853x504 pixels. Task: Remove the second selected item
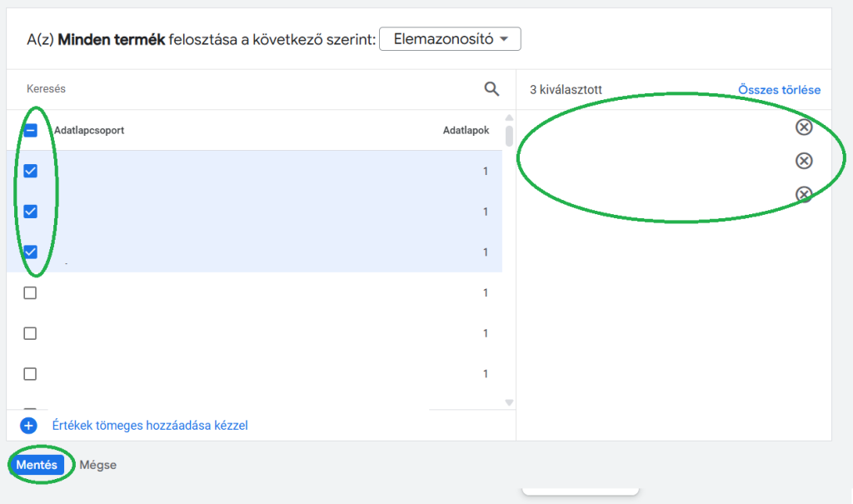pos(803,161)
